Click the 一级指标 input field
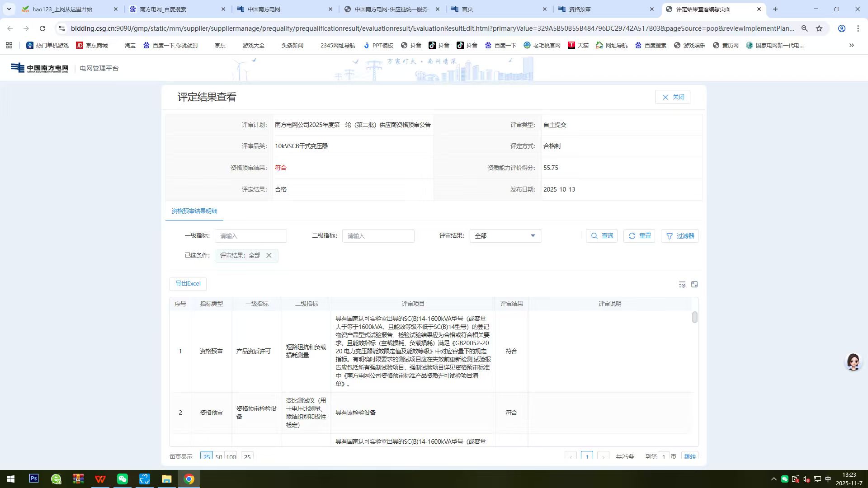The height and width of the screenshot is (488, 868). click(x=250, y=235)
